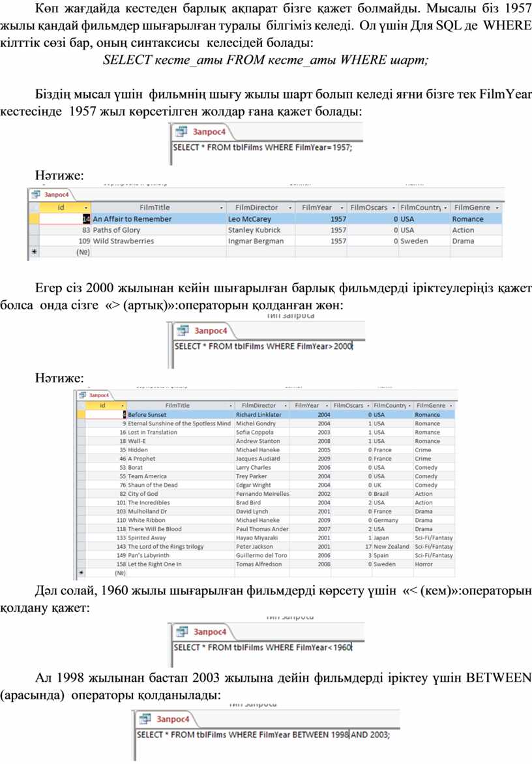Image resolution: width=532 pixels, height=764 pixels.
Task: Open the FilmDirector column dropdown in the post-2000 results table
Action: tap(285, 405)
